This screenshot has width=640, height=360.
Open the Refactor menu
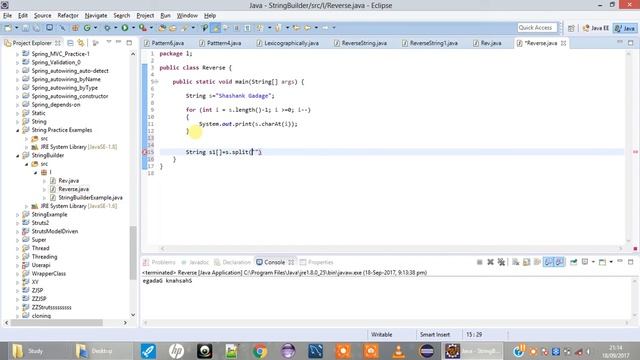68,16
